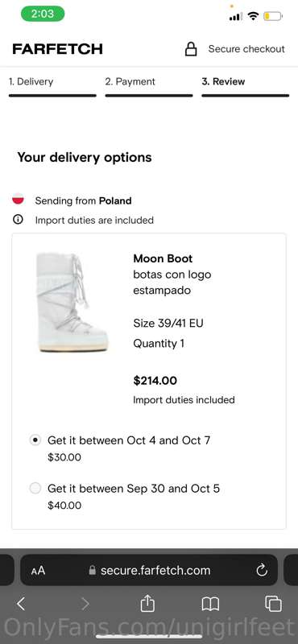Click the FARFETCH logo

(57, 49)
